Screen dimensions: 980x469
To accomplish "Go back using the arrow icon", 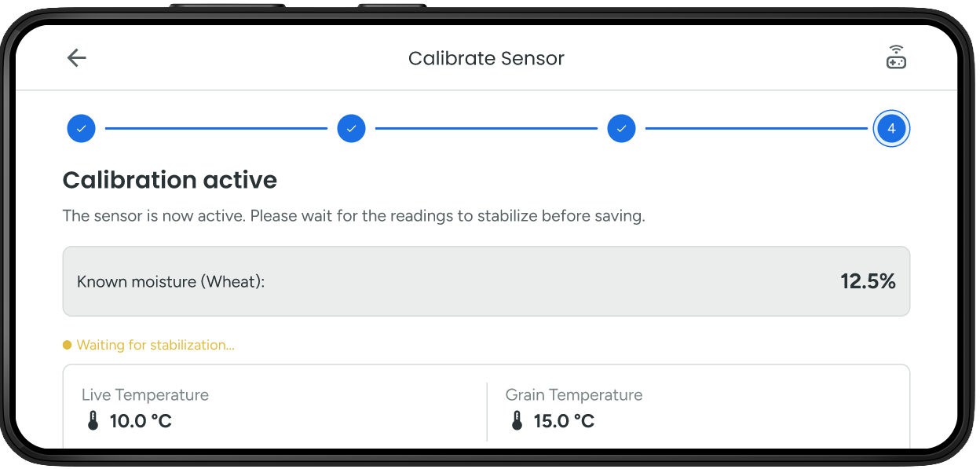I will pyautogui.click(x=77, y=58).
